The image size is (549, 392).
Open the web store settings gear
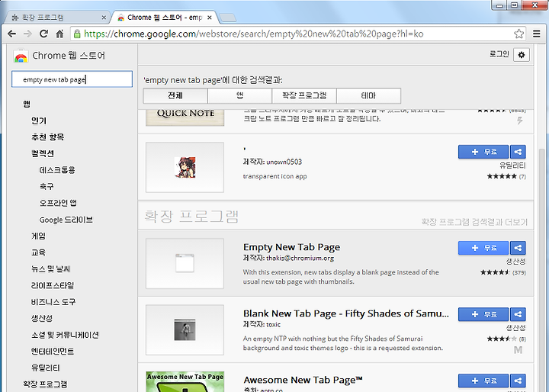tap(522, 55)
